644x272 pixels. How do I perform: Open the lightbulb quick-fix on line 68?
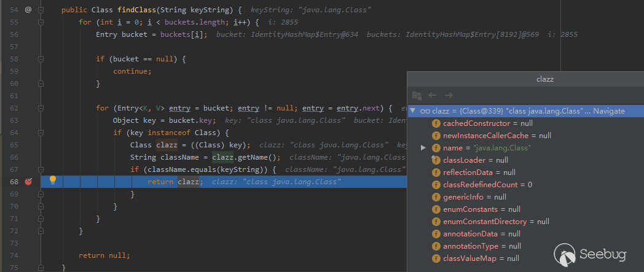(x=53, y=180)
